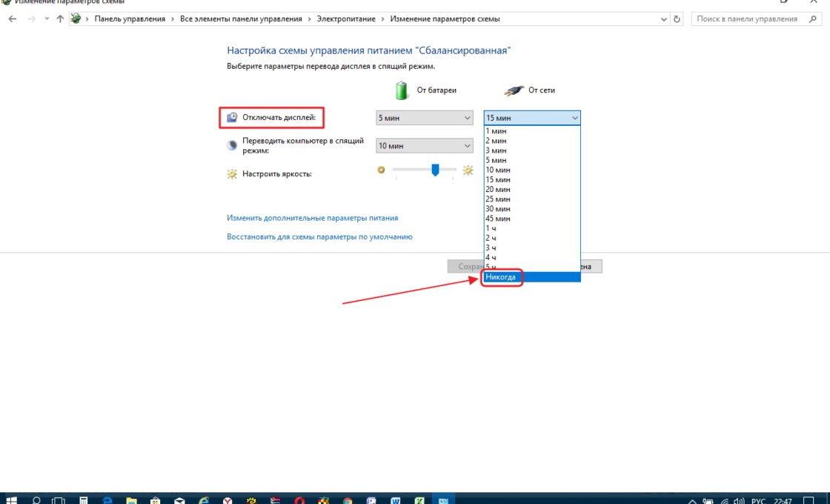Go up one level with the up arrow
The height and width of the screenshot is (504, 830).
point(60,19)
